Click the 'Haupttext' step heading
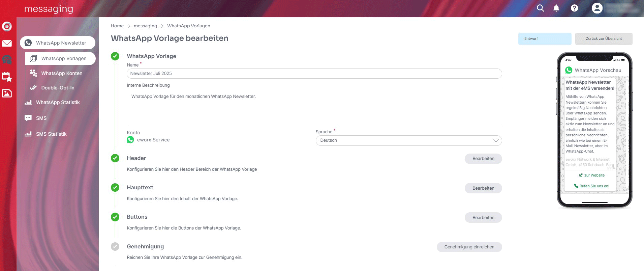 point(140,187)
